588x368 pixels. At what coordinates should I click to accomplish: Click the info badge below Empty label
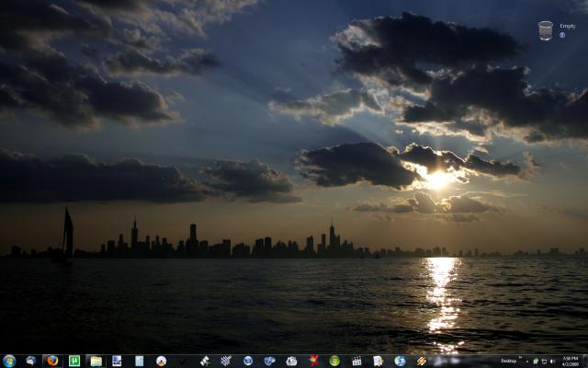(x=562, y=35)
